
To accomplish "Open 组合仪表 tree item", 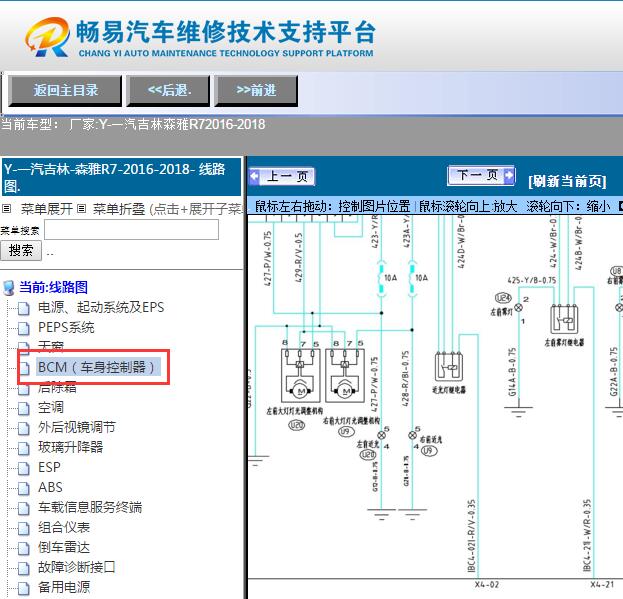I will (64, 528).
